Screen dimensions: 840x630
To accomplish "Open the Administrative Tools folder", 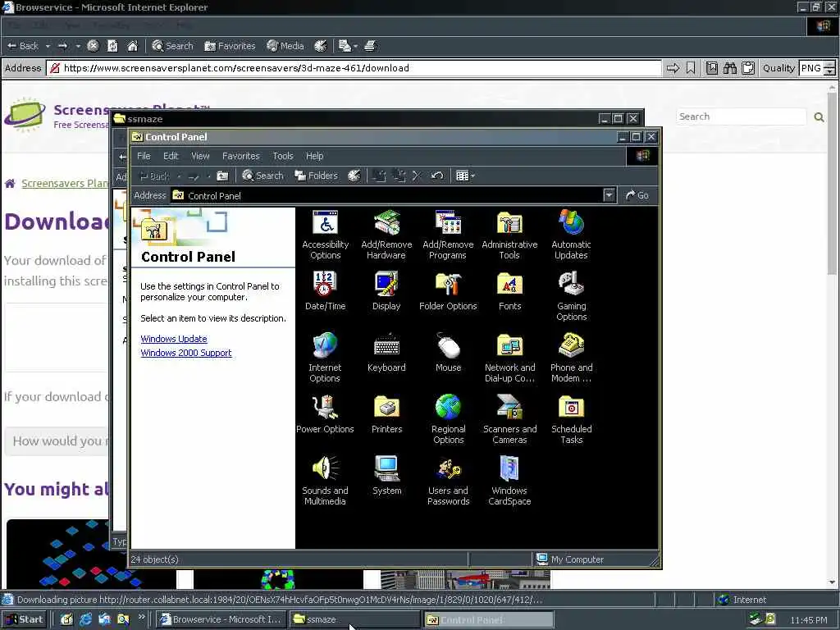I will pos(509,235).
